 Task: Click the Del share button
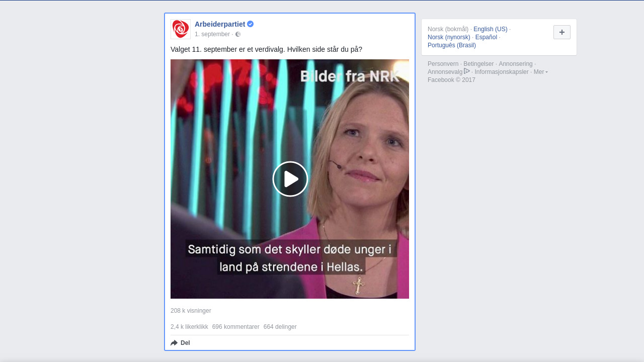[180, 343]
